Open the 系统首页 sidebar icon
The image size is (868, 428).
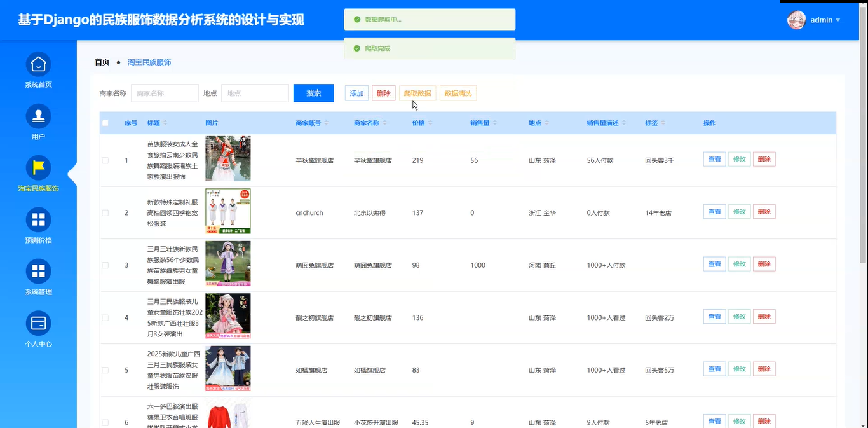tap(38, 64)
